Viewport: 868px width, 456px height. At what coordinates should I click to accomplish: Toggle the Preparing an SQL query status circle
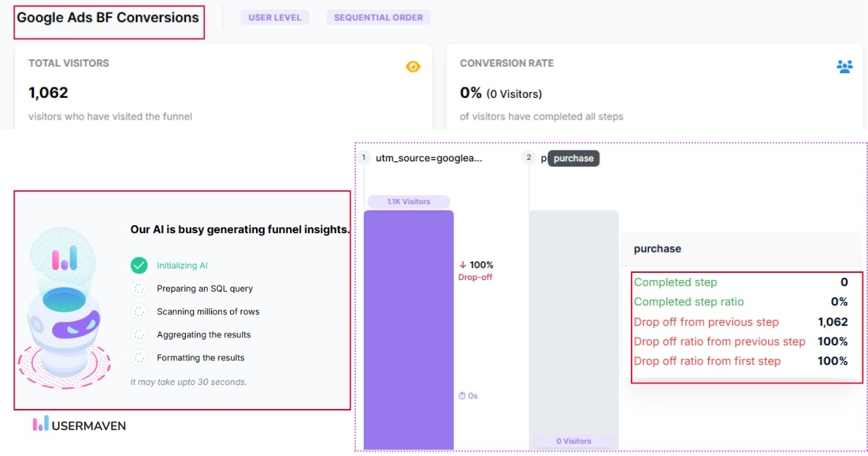coord(140,287)
